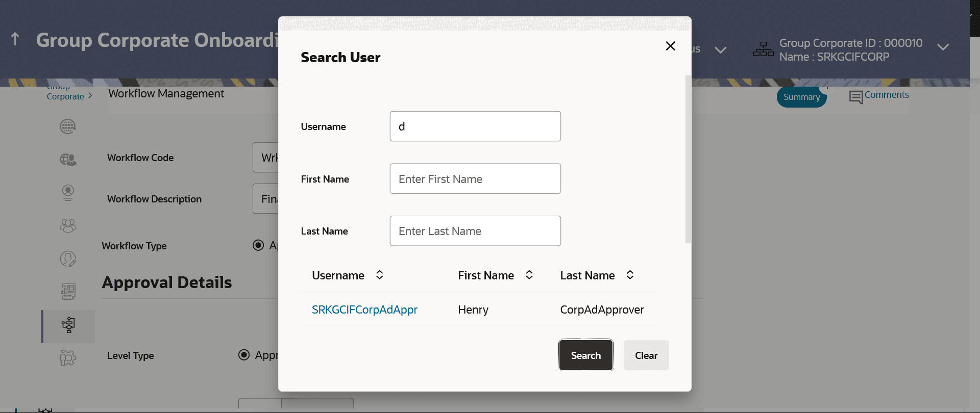Click the Username input field

tap(475, 126)
